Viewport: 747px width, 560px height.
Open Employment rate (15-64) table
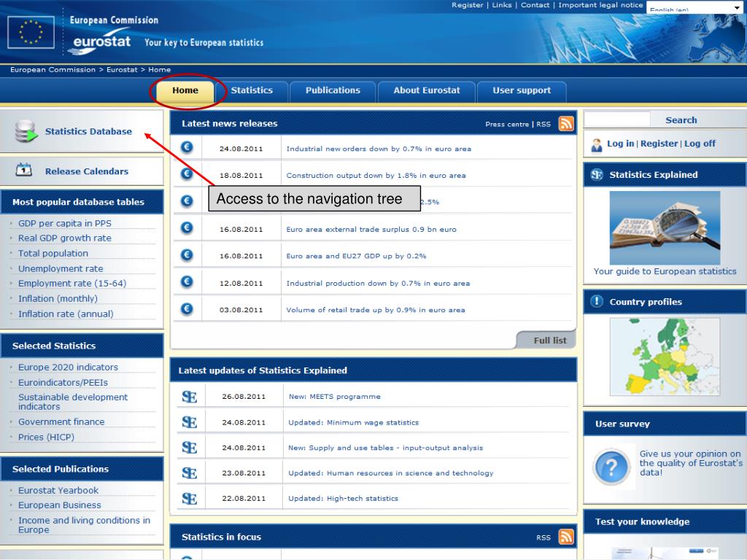72,284
